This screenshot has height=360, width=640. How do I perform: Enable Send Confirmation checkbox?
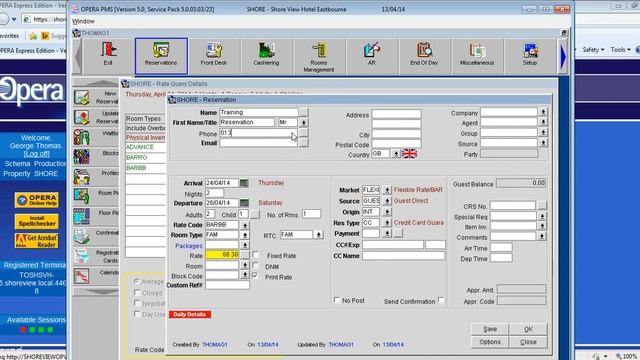point(441,300)
